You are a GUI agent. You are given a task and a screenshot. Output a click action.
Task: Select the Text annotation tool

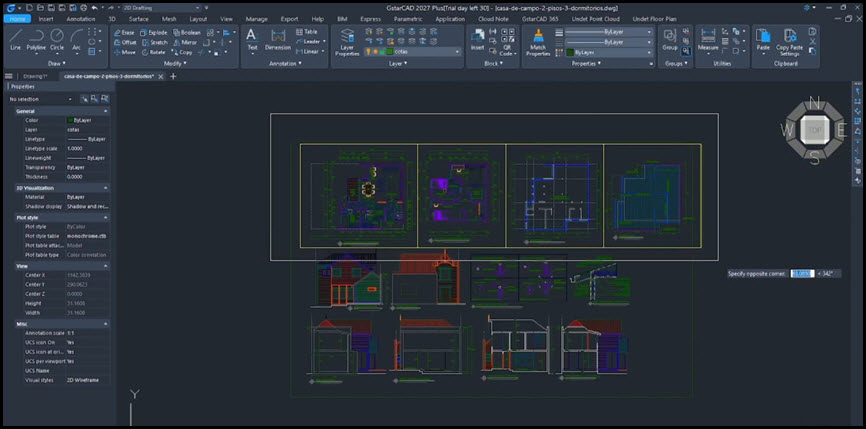pyautogui.click(x=252, y=40)
